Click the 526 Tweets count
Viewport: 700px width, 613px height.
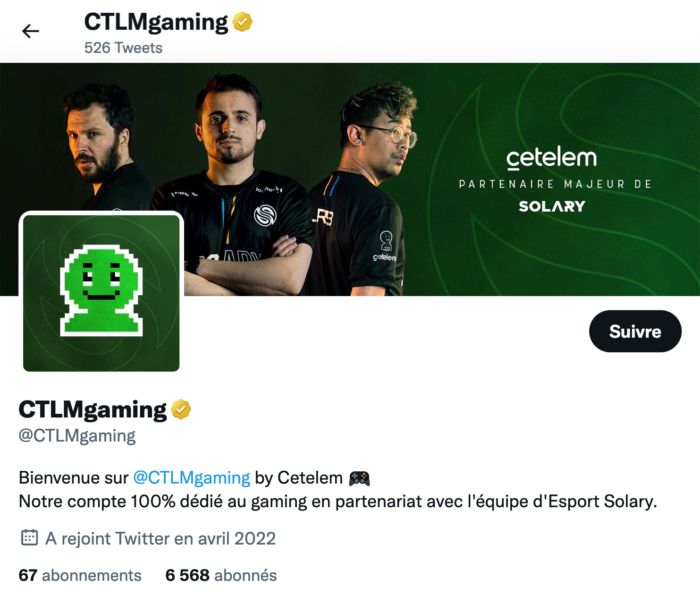123,48
